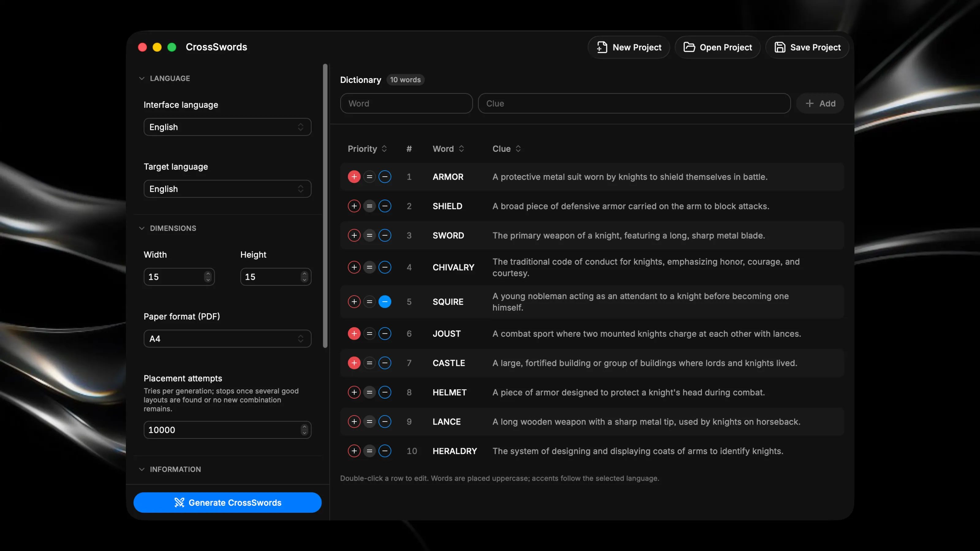Click Generate CrossSwords button
Image resolution: width=980 pixels, height=551 pixels.
point(228,503)
